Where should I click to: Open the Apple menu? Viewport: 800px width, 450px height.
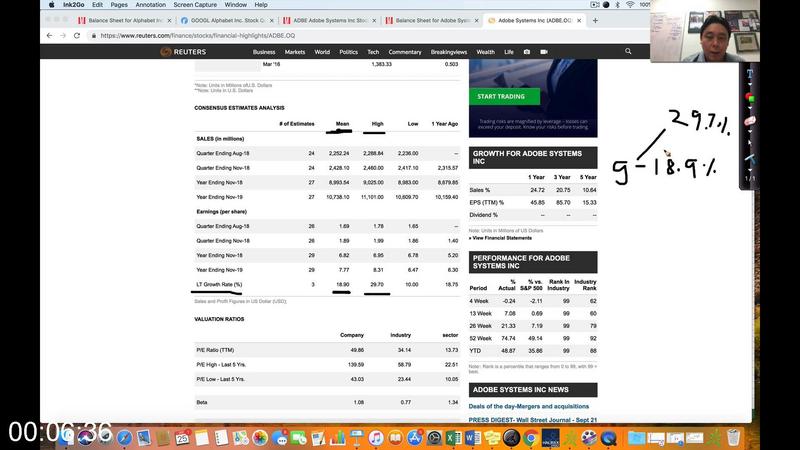52,5
